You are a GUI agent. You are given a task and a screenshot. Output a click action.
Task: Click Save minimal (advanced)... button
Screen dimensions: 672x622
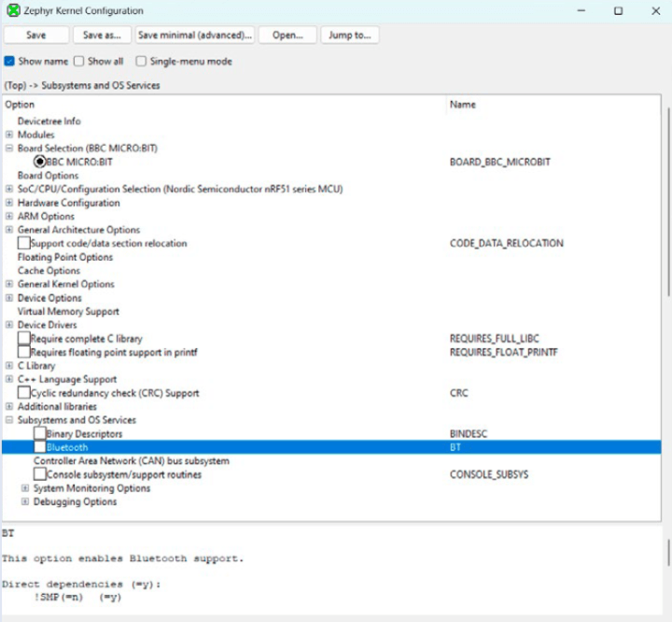[195, 35]
